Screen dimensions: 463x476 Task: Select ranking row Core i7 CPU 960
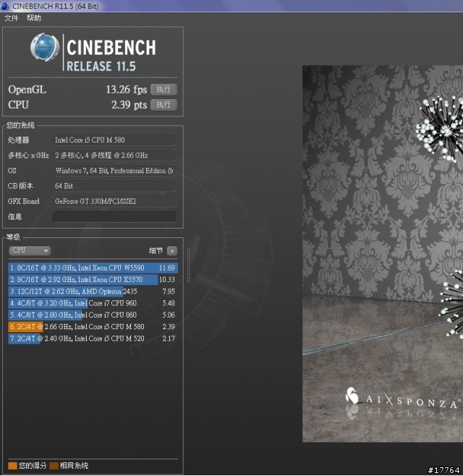coord(93,303)
